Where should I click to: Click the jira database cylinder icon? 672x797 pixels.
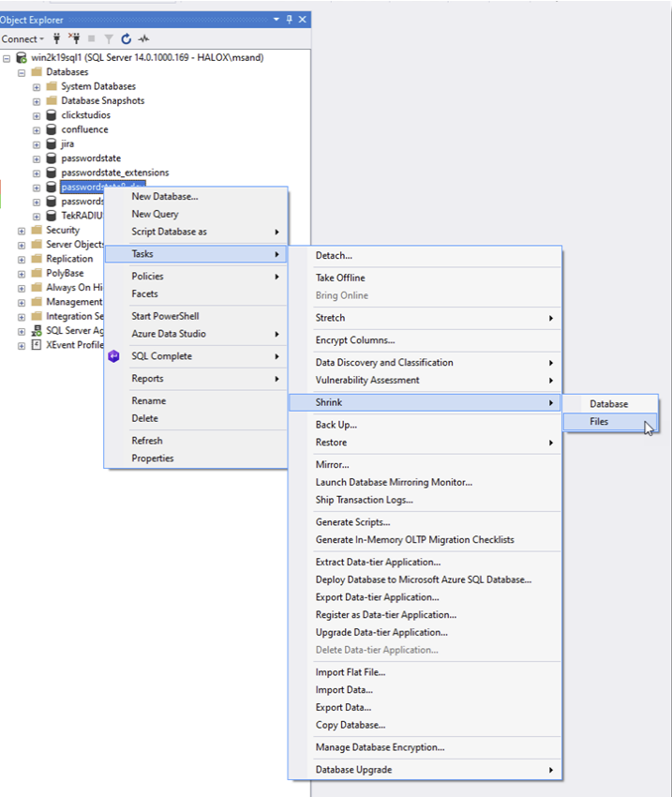click(52, 143)
